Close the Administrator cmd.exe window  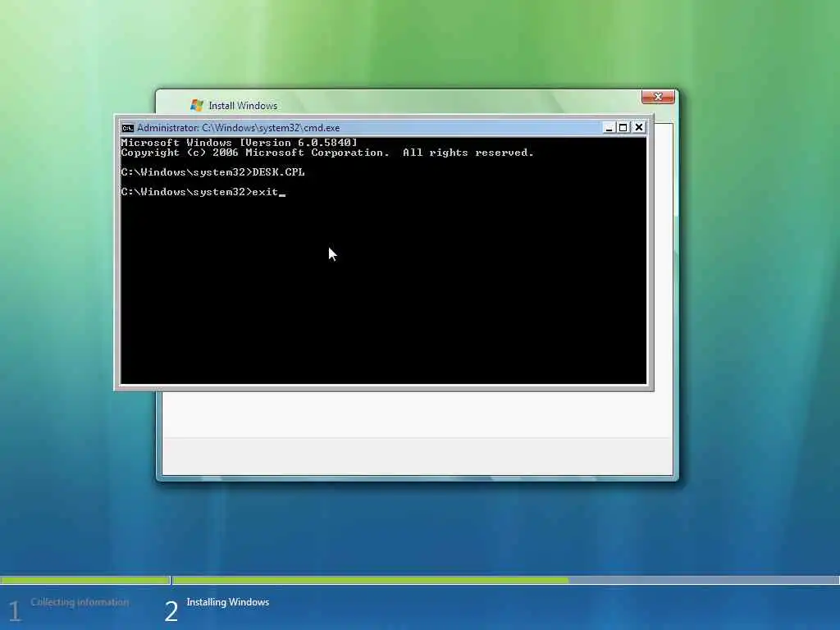pos(639,127)
